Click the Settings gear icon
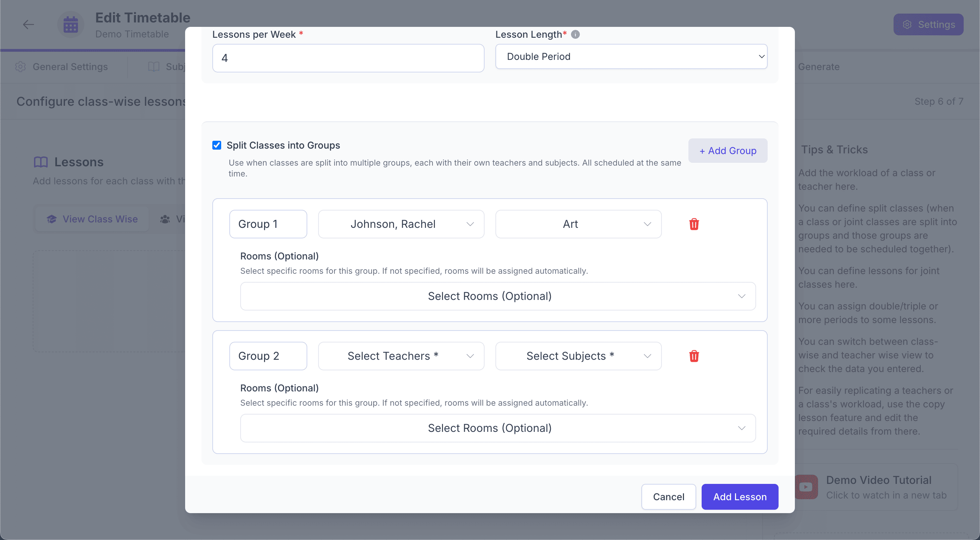 [x=907, y=25]
